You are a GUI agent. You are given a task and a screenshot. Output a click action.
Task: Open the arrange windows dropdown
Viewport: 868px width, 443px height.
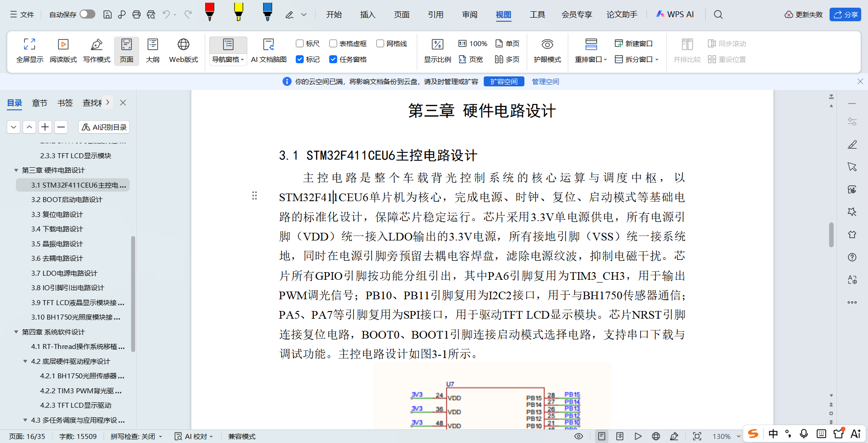(x=591, y=59)
